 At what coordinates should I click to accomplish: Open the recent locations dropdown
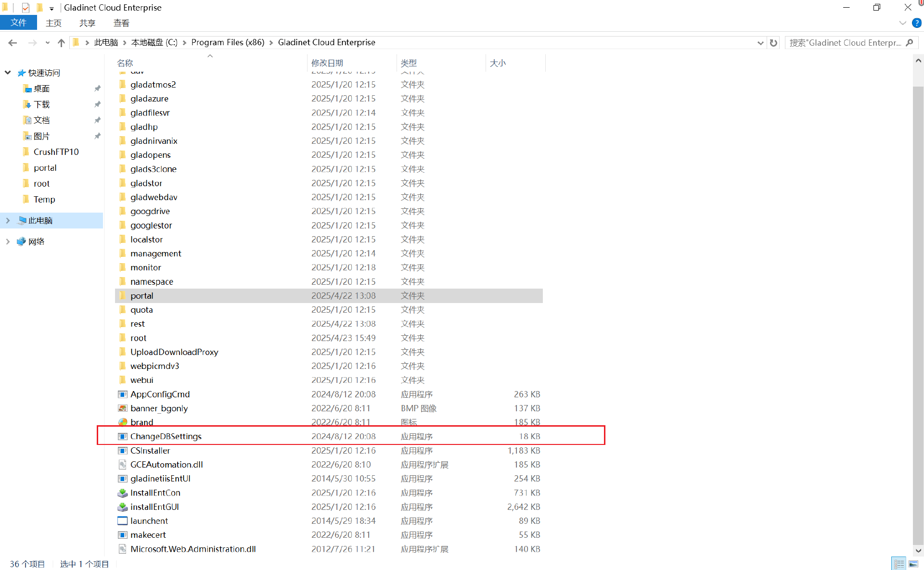point(48,43)
